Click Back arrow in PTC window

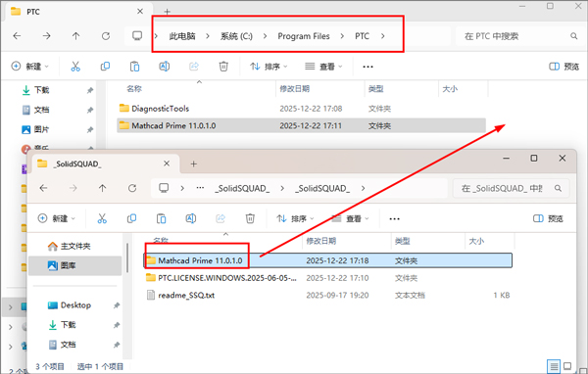click(17, 36)
